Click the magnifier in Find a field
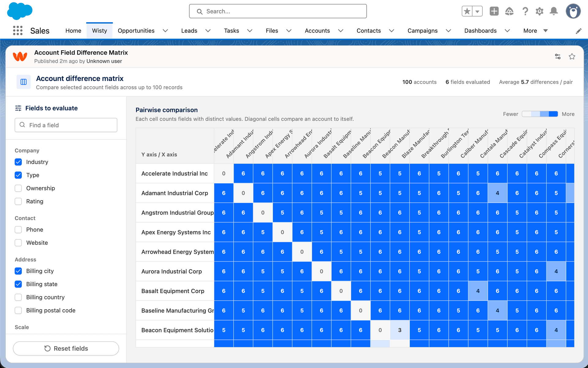 coord(22,125)
